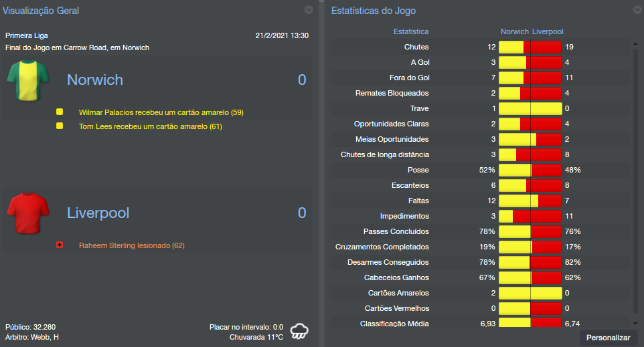This screenshot has height=347, width=644.
Task: Open the Liverpool team name link
Action: (x=98, y=213)
